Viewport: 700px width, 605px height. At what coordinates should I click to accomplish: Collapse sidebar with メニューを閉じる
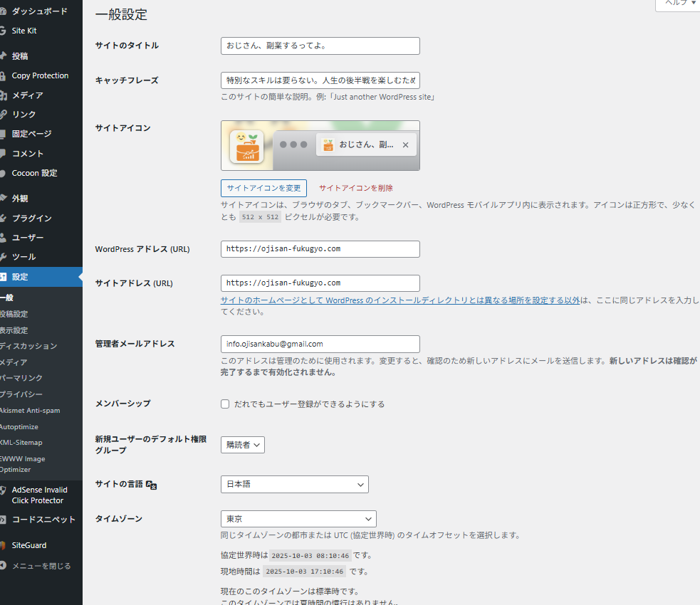41,567
